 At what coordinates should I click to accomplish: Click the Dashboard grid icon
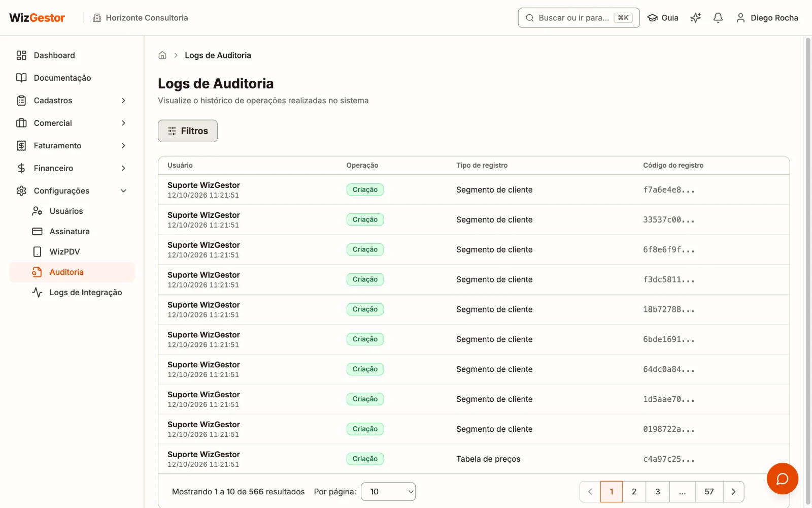coord(21,55)
